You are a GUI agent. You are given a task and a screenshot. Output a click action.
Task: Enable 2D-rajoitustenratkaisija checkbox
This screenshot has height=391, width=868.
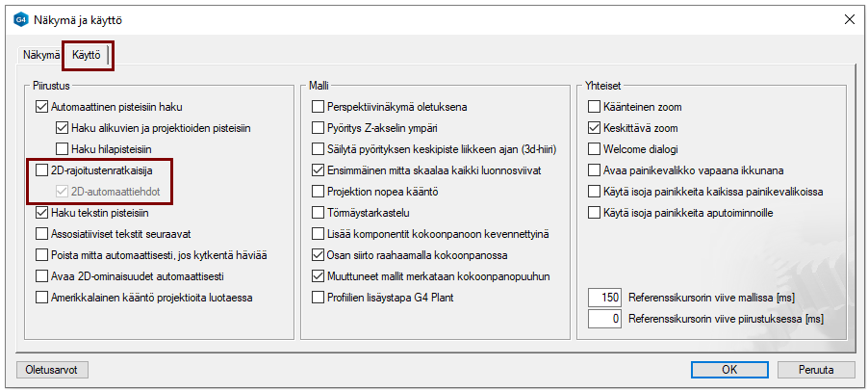point(41,170)
